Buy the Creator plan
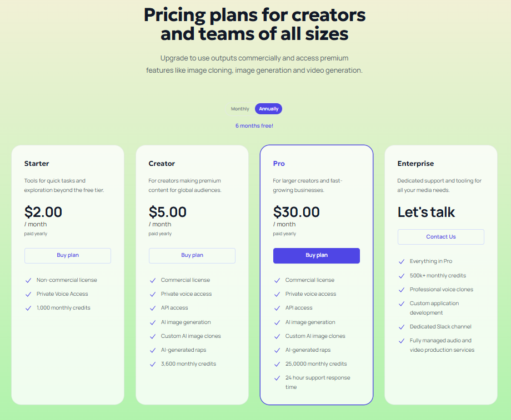This screenshot has height=420, width=511. [192, 256]
